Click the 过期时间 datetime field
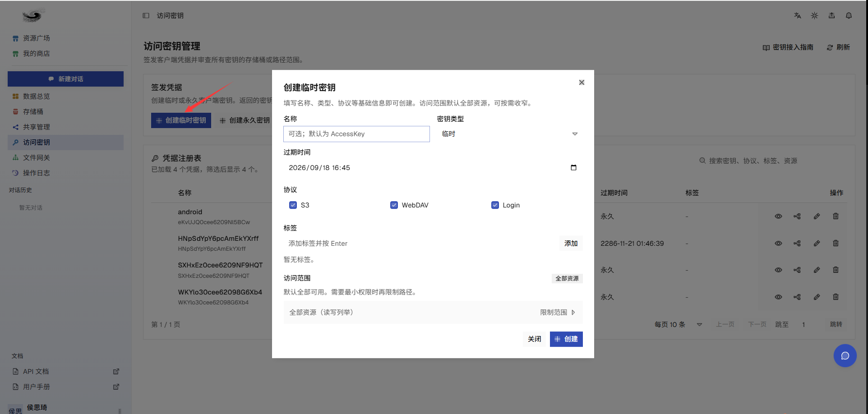 pos(433,167)
